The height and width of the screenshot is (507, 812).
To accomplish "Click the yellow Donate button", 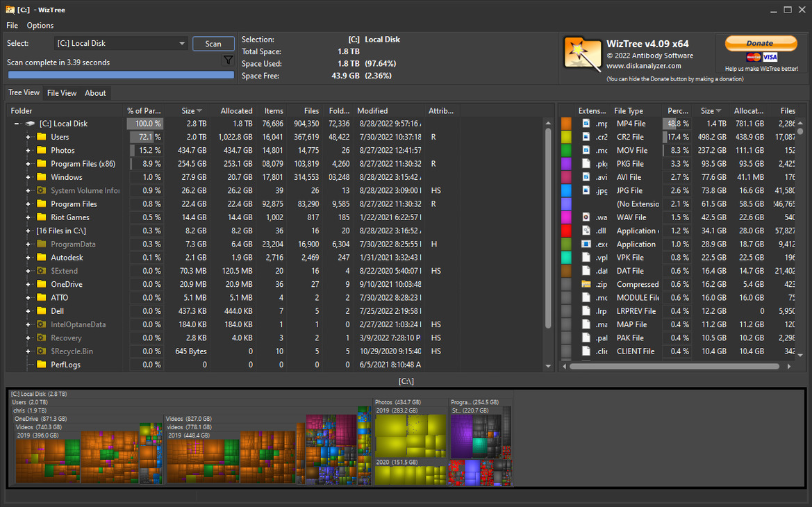I will click(760, 44).
